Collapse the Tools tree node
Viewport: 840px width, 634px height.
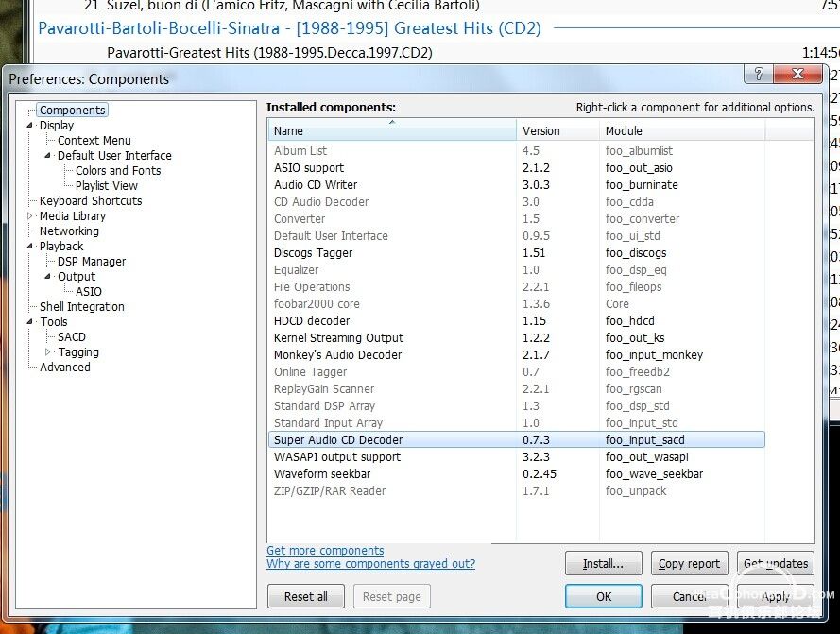30,321
